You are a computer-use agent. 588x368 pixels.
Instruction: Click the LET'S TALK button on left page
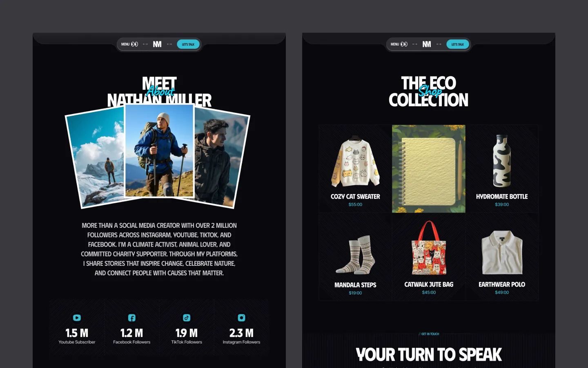188,44
